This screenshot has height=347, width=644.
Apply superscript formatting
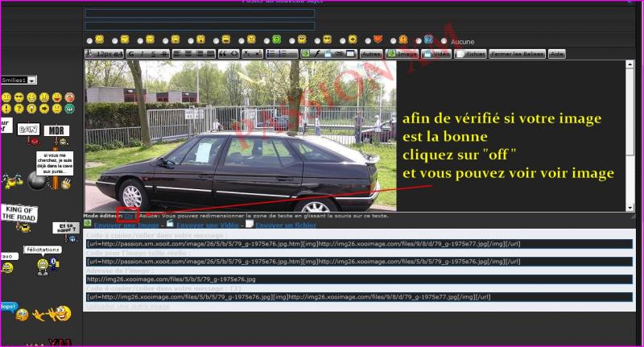pos(258,54)
